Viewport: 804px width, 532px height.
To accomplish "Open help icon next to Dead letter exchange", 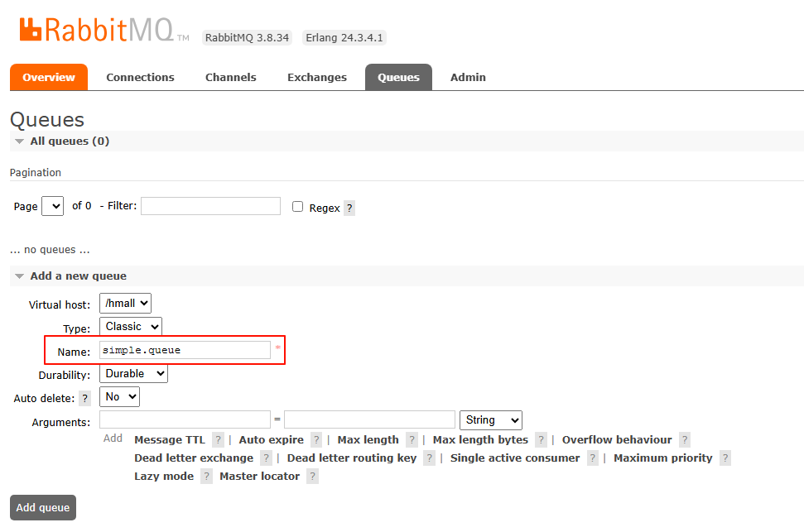I will click(x=266, y=458).
